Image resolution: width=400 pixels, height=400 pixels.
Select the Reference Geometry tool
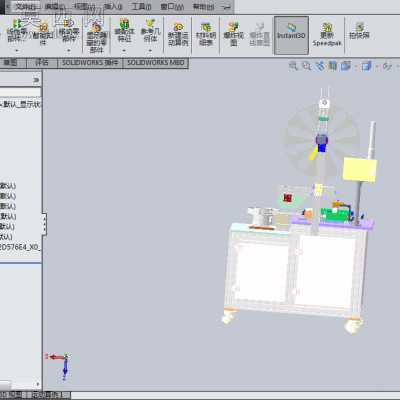coord(150,31)
